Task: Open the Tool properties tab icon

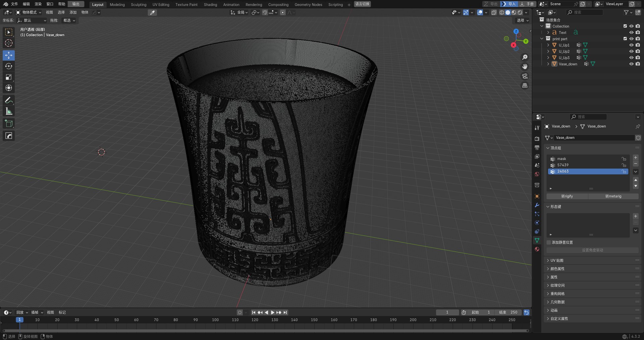Action: click(537, 128)
